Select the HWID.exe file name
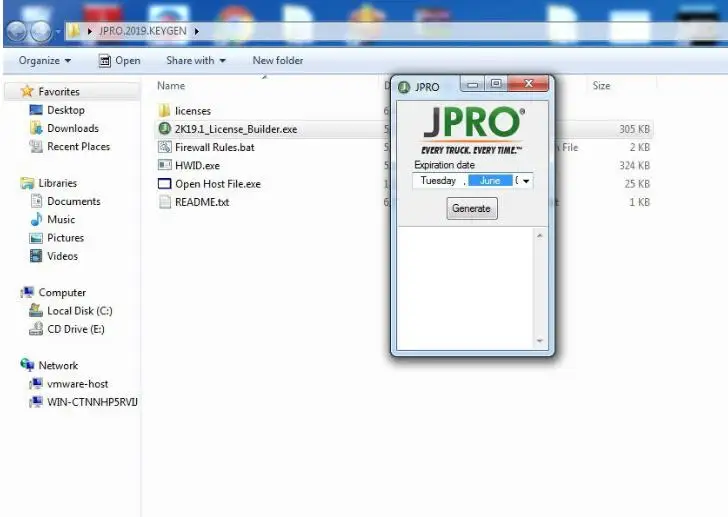 197,165
